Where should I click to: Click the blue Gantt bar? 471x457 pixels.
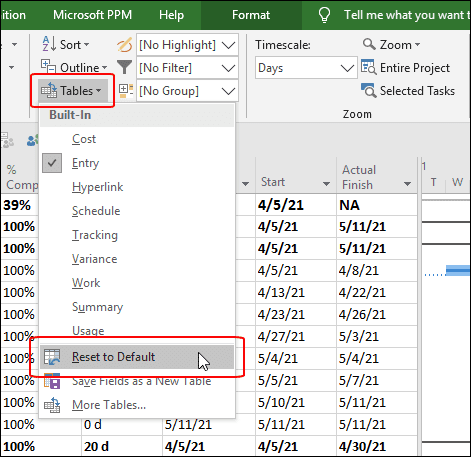(x=458, y=270)
